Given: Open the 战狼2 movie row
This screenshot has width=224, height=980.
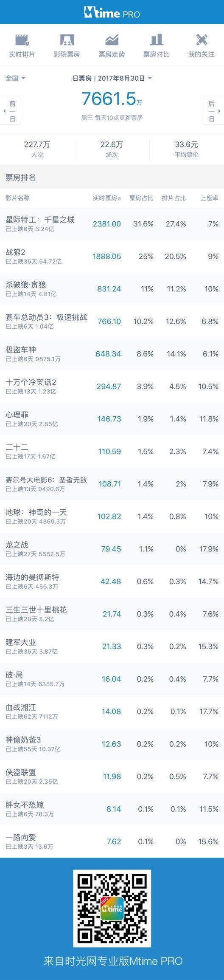Looking at the screenshot, I should (112, 257).
